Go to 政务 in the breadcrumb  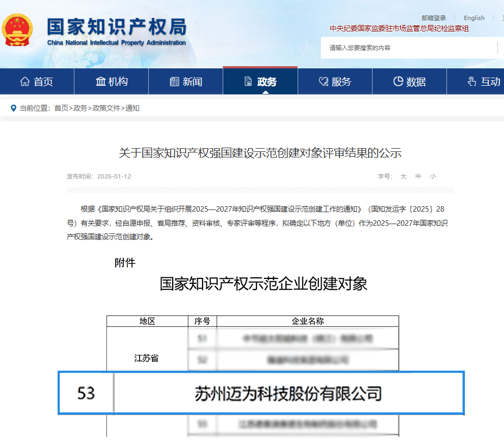(80, 108)
